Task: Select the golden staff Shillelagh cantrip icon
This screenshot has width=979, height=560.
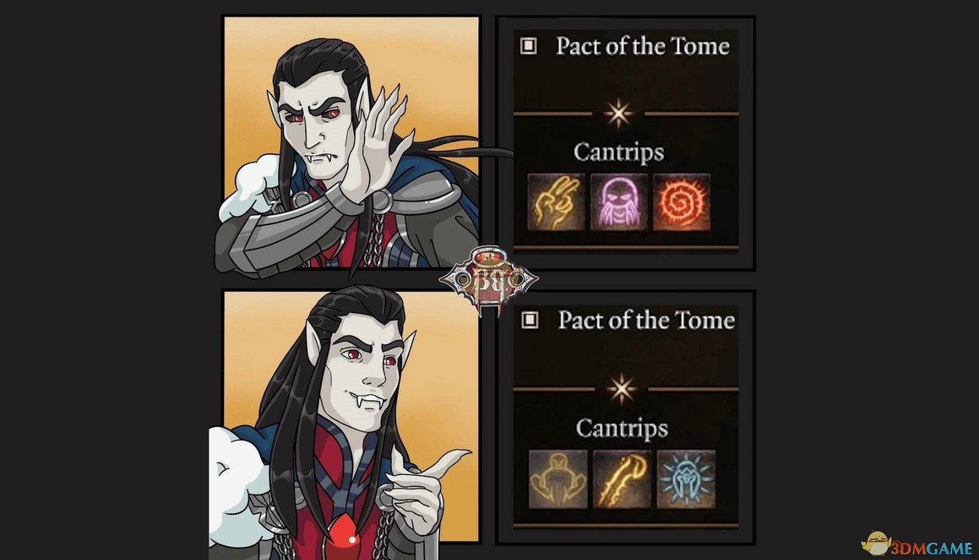Action: coord(622,479)
